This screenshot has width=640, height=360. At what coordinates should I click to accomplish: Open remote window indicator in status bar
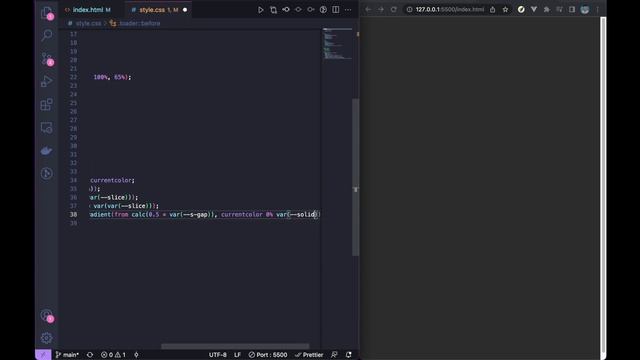coord(43,355)
